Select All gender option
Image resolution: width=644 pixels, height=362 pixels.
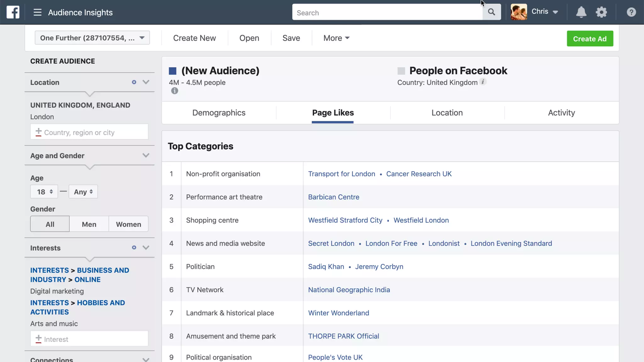50,224
